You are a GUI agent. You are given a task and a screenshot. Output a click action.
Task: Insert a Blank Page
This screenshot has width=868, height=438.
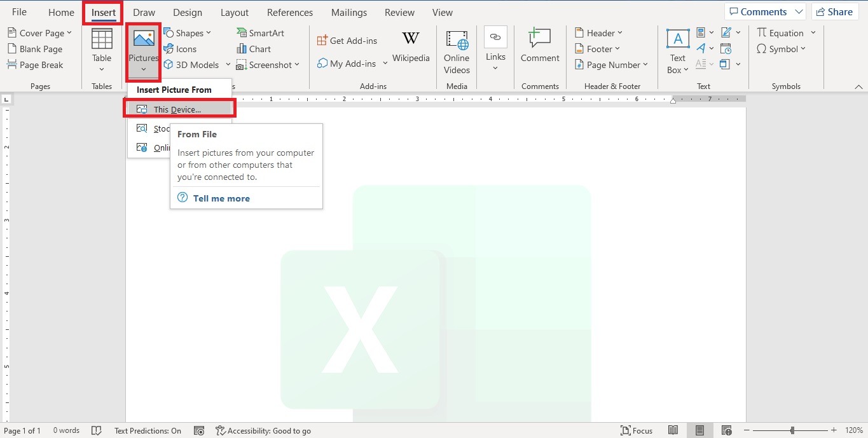pyautogui.click(x=35, y=49)
